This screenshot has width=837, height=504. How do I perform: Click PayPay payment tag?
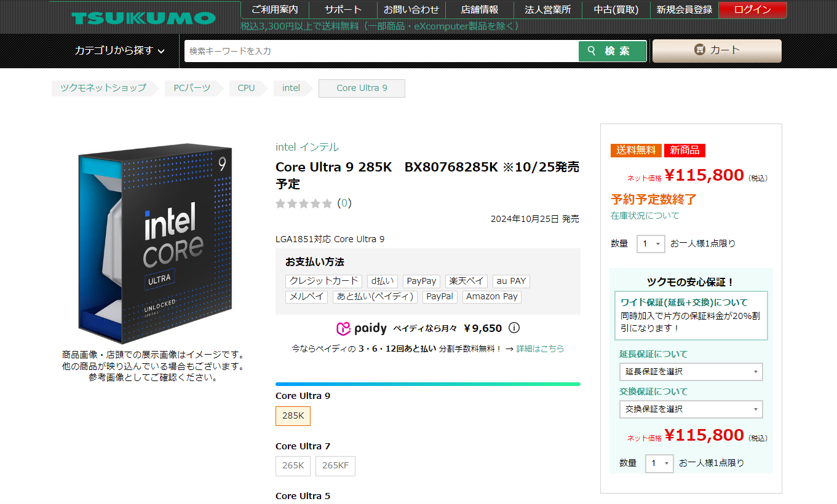point(421,281)
